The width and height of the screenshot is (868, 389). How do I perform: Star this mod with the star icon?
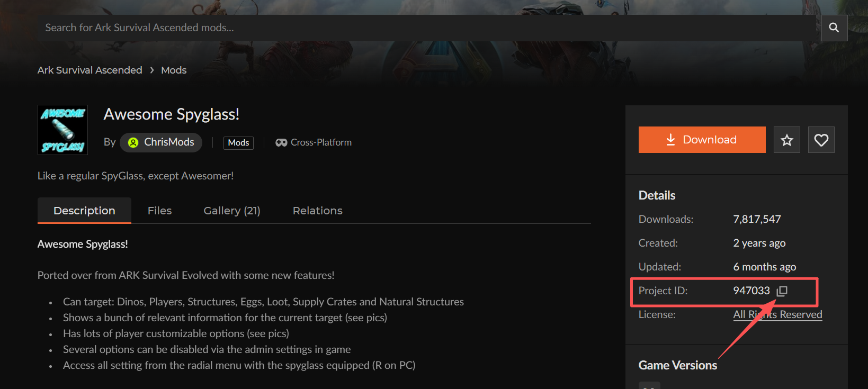pos(786,140)
